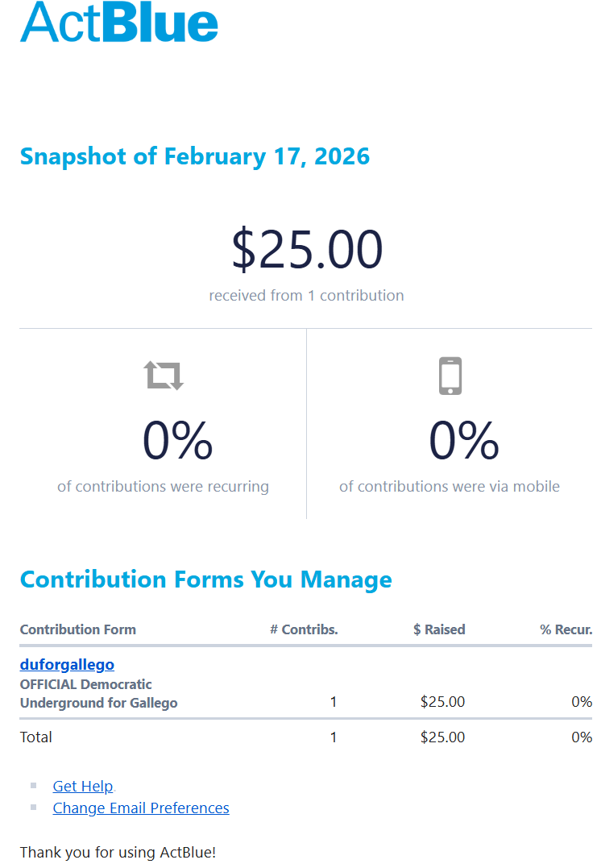This screenshot has height=868, width=597.
Task: Click the Snapshot of February 17, 2026 heading
Action: (195, 156)
